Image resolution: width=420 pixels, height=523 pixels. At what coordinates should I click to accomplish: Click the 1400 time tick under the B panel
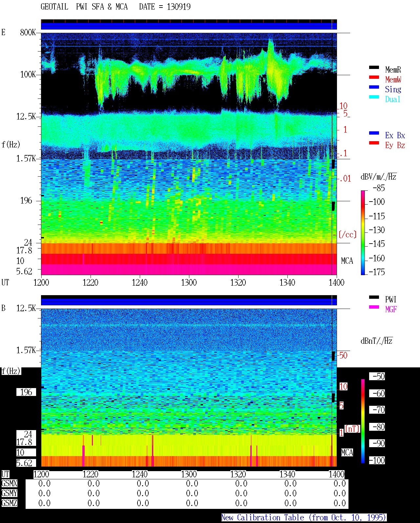(x=337, y=474)
